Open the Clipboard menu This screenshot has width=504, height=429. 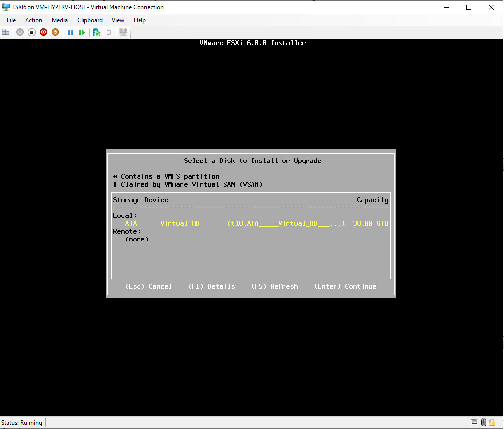coord(90,20)
